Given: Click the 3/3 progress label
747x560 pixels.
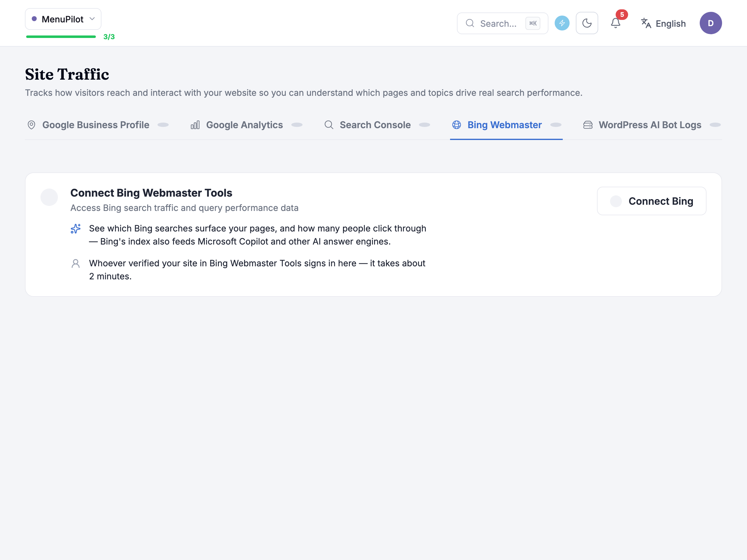Looking at the screenshot, I should pyautogui.click(x=109, y=37).
